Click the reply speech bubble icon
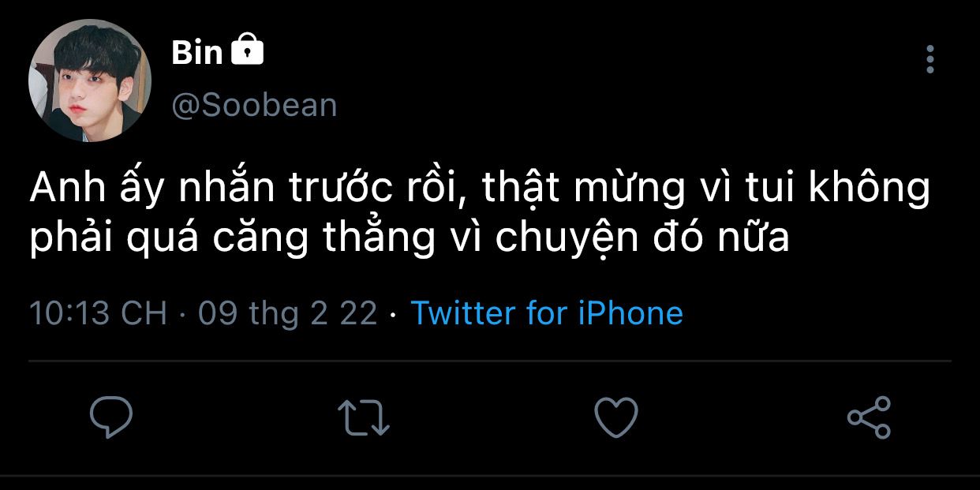980x490 pixels. pos(110,417)
